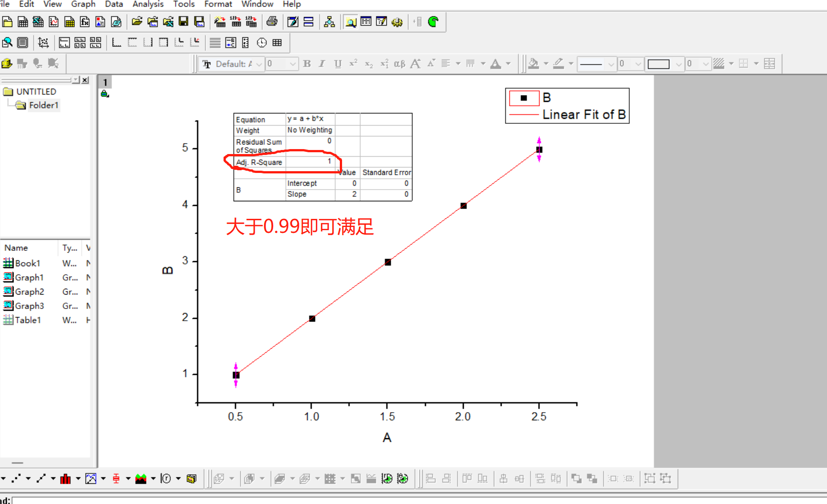Click the New Graph toolbar icon

click(x=54, y=22)
